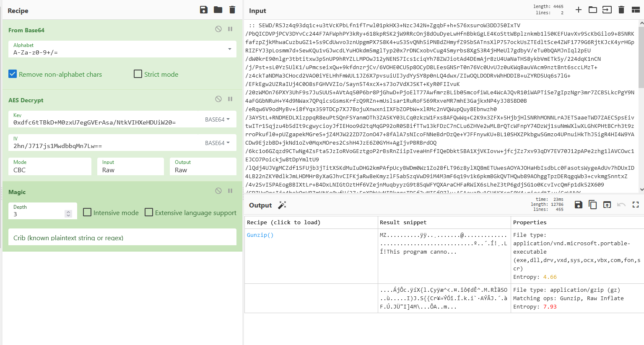Open file as input icon
Image resolution: width=644 pixels, height=345 pixels.
click(607, 10)
